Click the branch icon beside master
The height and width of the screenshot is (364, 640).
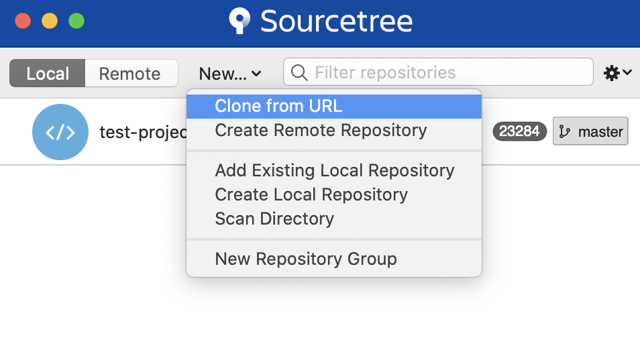coord(564,132)
